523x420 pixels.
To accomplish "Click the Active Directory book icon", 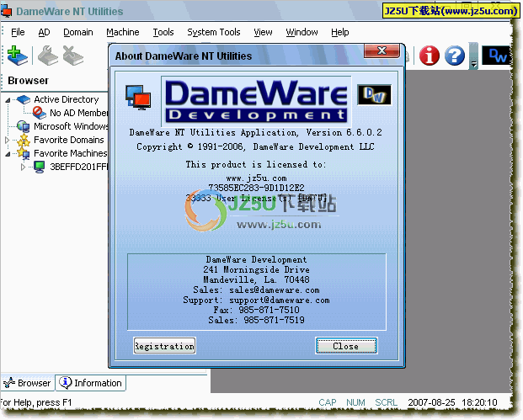I will click(x=24, y=99).
